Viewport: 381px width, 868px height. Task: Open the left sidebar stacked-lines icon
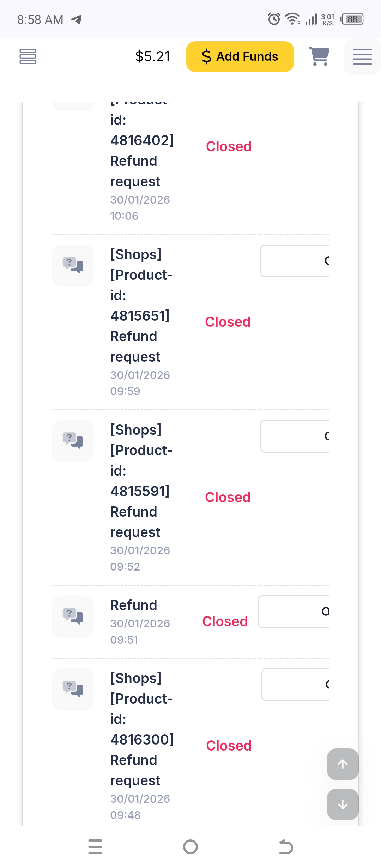[x=28, y=56]
